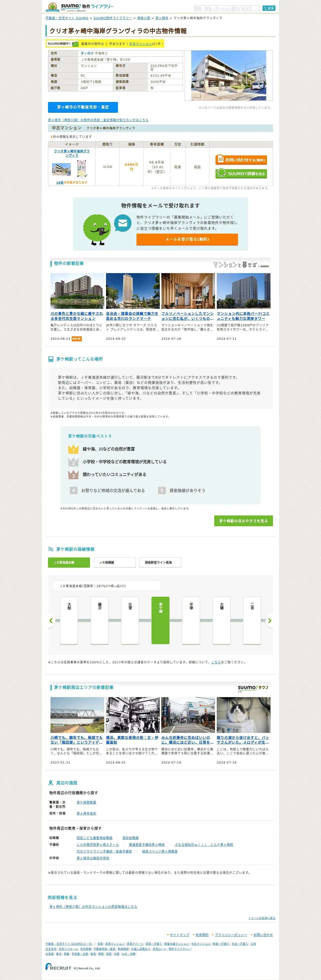Open 茅ヶ崎市役所 link

[86, 813]
